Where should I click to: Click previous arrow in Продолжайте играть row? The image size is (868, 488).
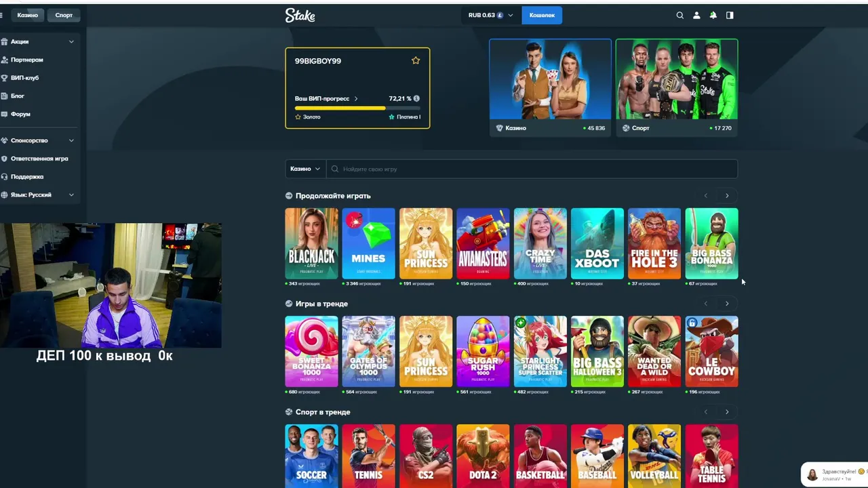tap(705, 196)
